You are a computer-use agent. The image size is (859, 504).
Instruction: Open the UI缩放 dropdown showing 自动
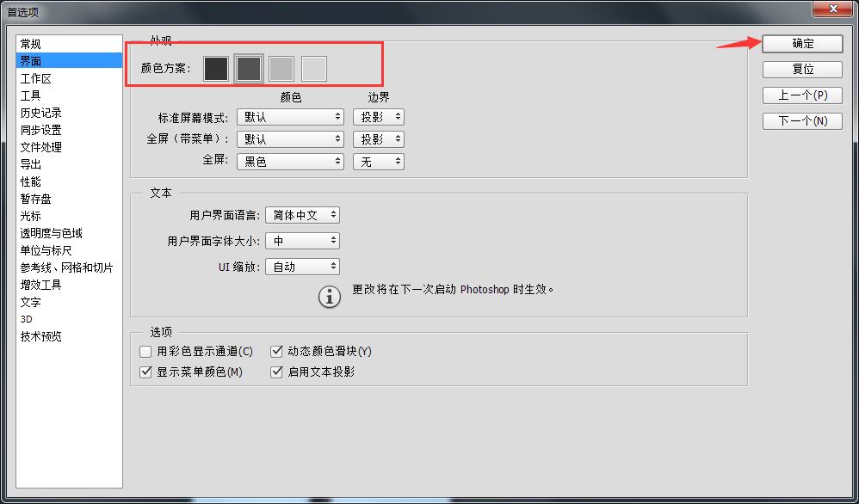click(302, 266)
